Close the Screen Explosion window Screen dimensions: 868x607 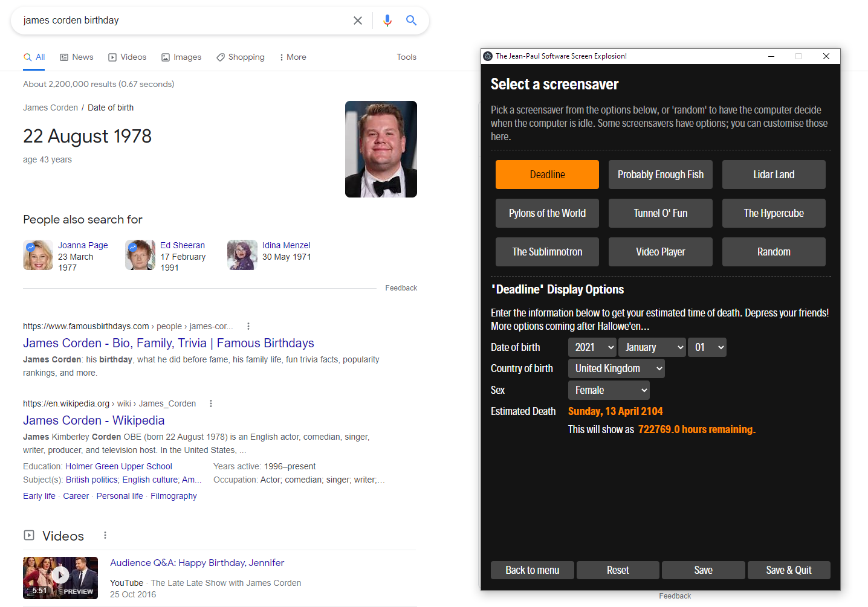pyautogui.click(x=826, y=56)
